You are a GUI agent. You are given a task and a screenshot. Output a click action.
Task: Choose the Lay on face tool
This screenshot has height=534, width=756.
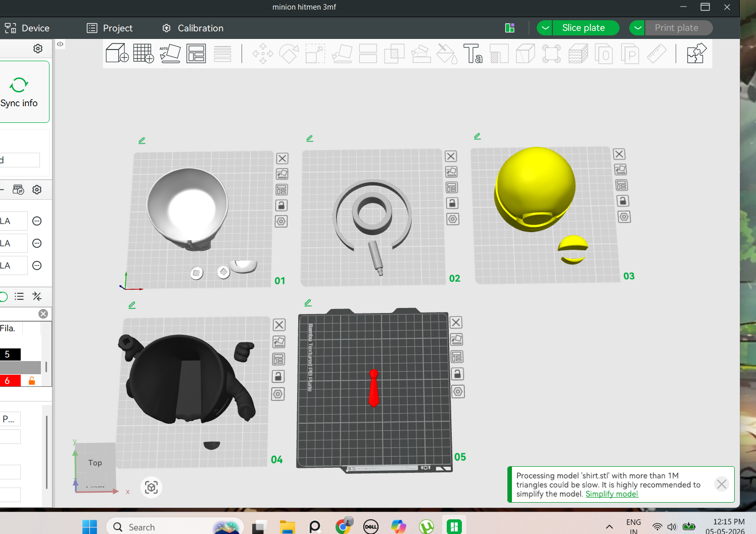tap(342, 54)
